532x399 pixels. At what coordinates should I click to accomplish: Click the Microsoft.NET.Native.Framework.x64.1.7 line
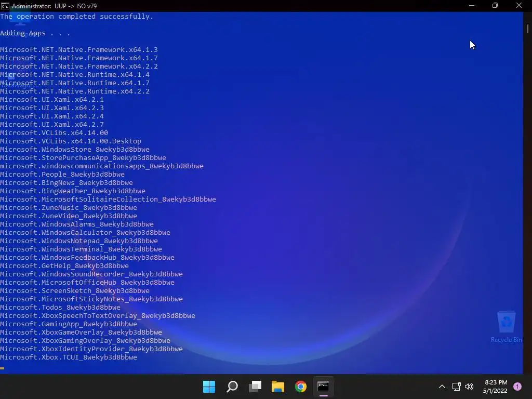[79, 58]
